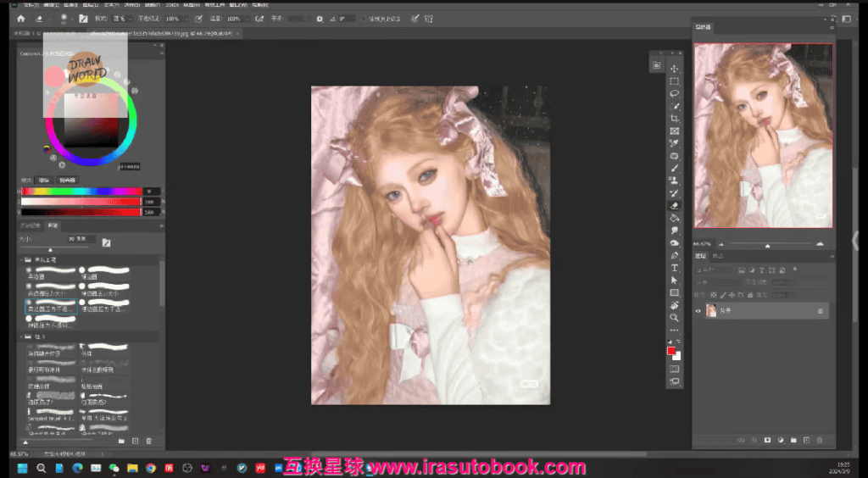Adjust Navigator zoom slider
This screenshot has height=478, width=868.
pos(767,245)
